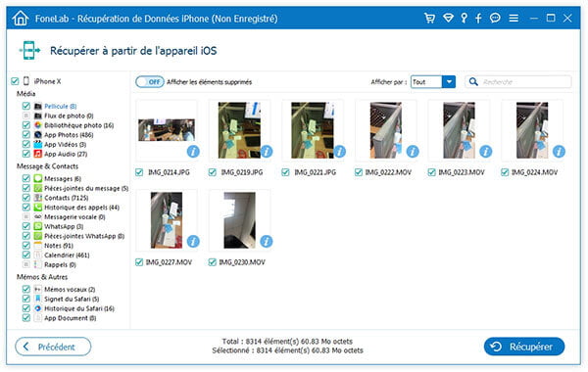The width and height of the screenshot is (588, 372).
Task: Uncheck IMG_0230.MOV checkbox
Action: (x=213, y=261)
